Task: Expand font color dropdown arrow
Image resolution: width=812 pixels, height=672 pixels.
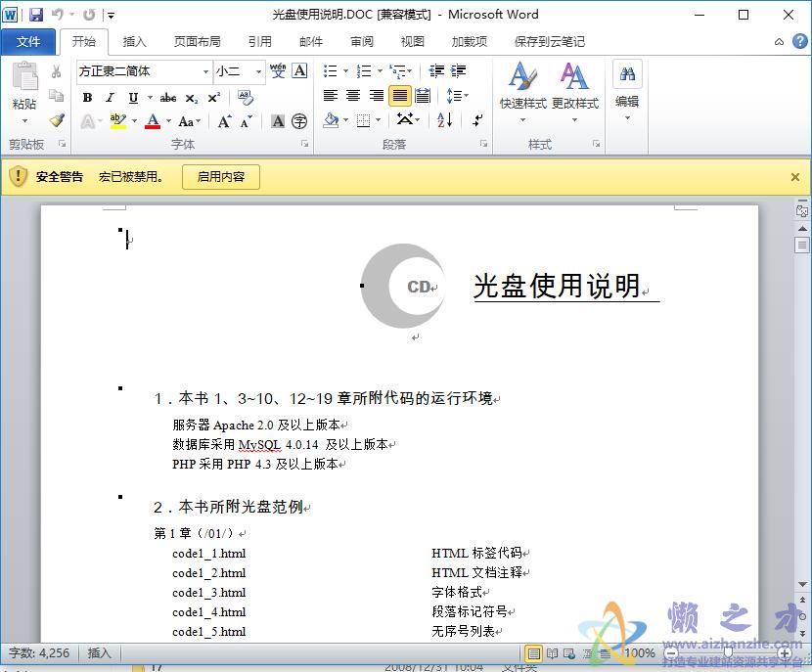Action: [168, 121]
